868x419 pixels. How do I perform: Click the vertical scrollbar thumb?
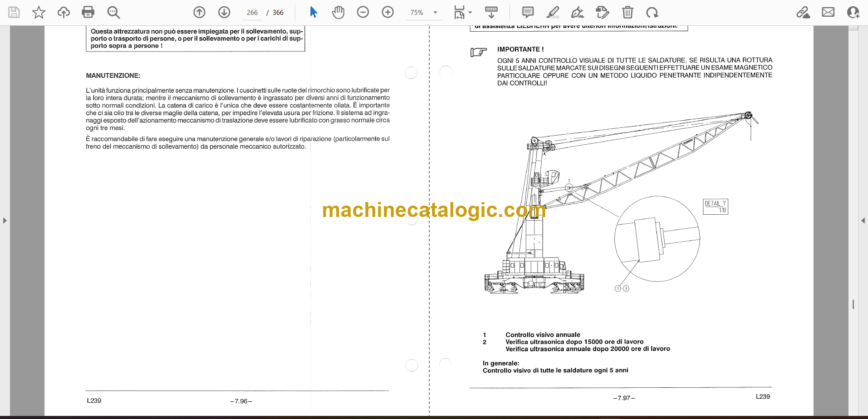[x=853, y=305]
